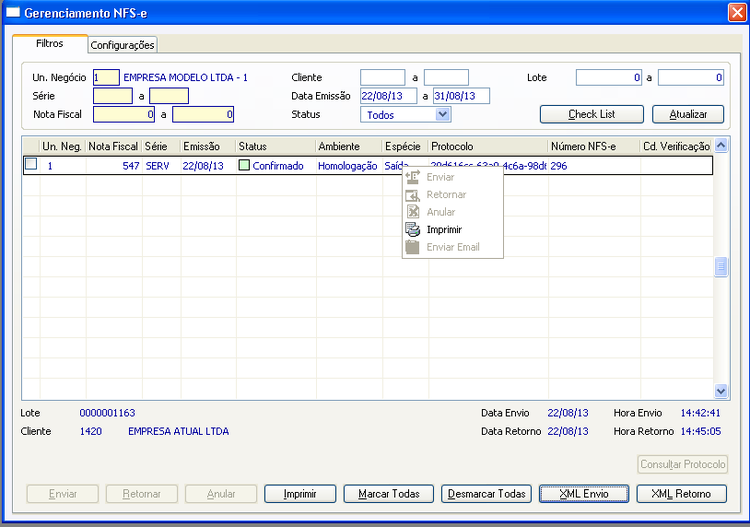Click the Série column header
This screenshot has width=750, height=527.
pyautogui.click(x=161, y=146)
